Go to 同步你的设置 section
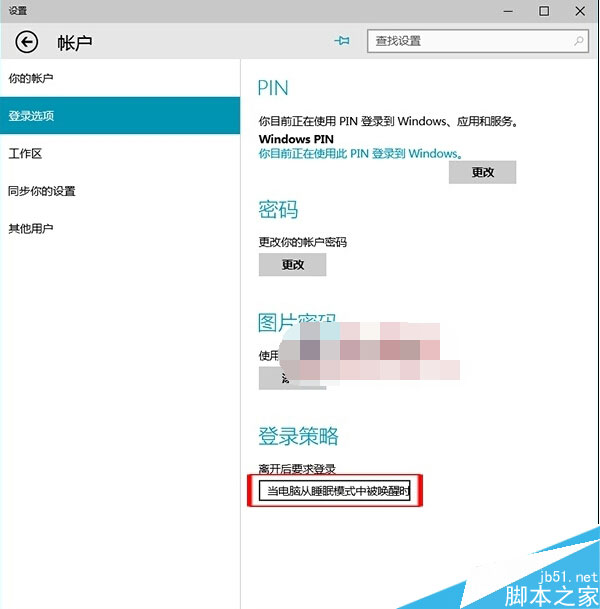Viewport: 600px width, 609px height. 42,191
